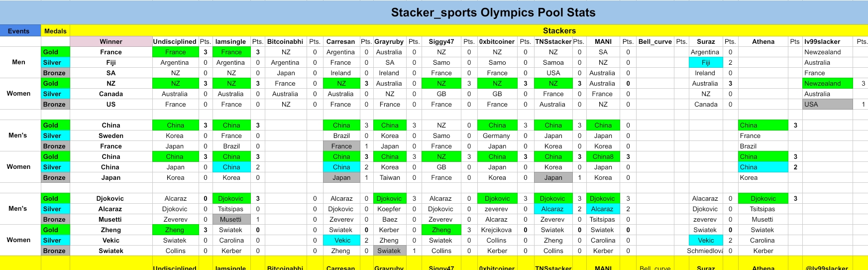Viewport: 868px width, 270px height.
Task: Click the cyan Fiji cell in Suraz column
Action: pos(706,63)
